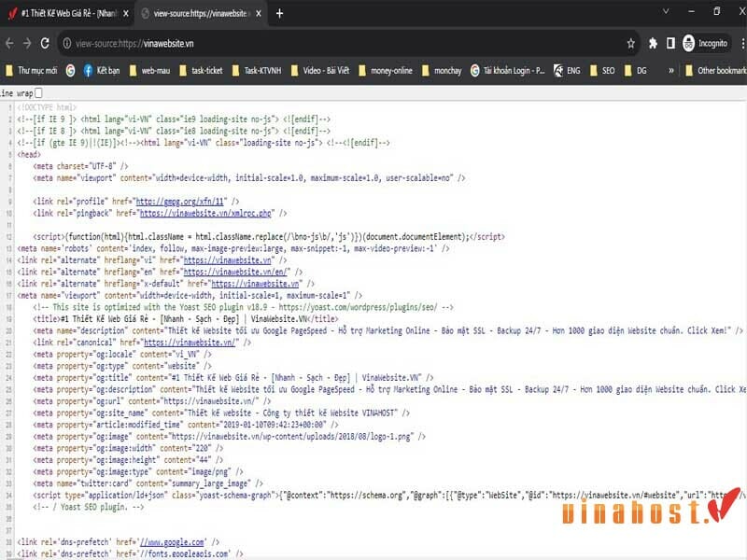Open the canonical https://vinawebsite.vn/ link
Screen dimensions: 747x560
coord(190,343)
